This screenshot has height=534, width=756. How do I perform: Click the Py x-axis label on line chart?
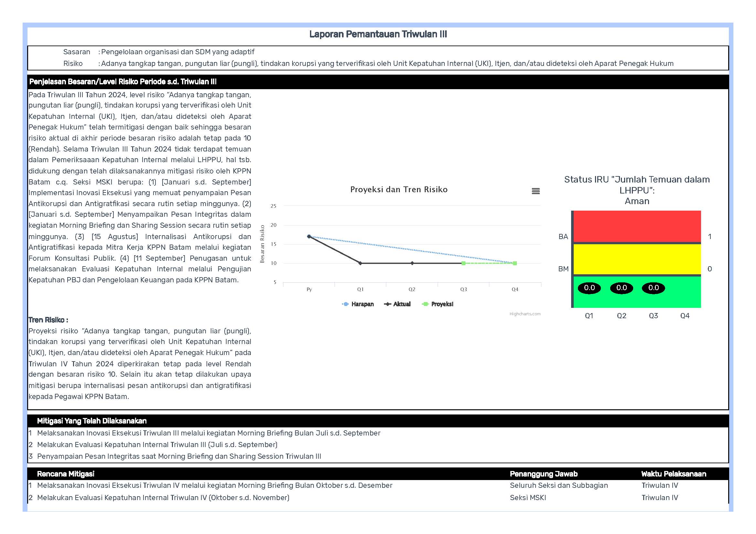[x=309, y=289]
